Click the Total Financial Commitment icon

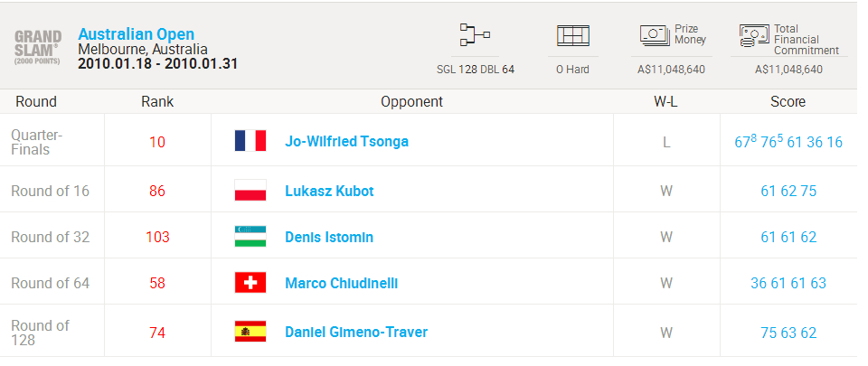click(x=754, y=36)
